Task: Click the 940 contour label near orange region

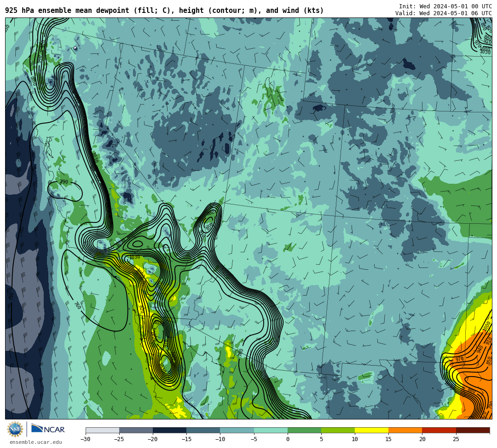Action: pyautogui.click(x=480, y=349)
